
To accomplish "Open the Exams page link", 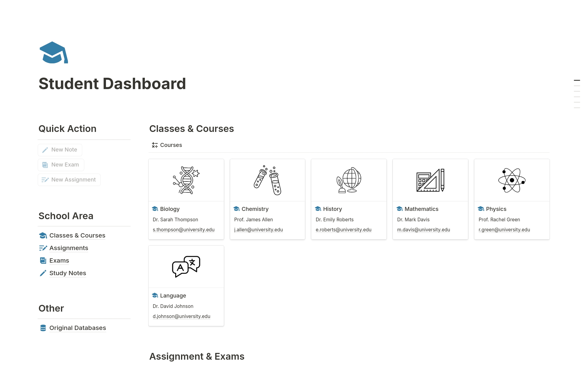I will 59,260.
